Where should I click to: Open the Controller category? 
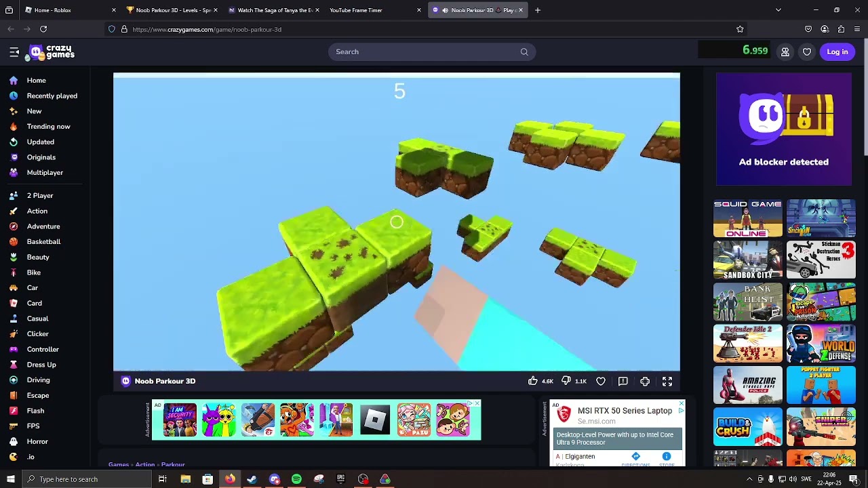click(43, 349)
